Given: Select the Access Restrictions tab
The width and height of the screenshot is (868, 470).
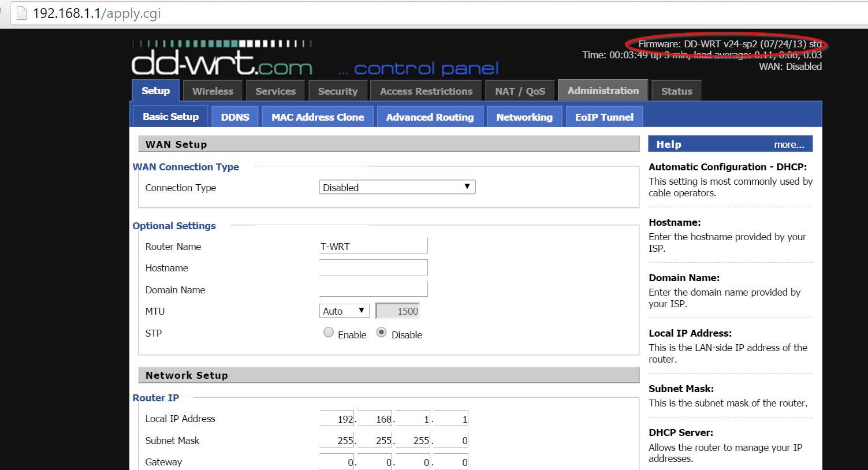Looking at the screenshot, I should 426,91.
